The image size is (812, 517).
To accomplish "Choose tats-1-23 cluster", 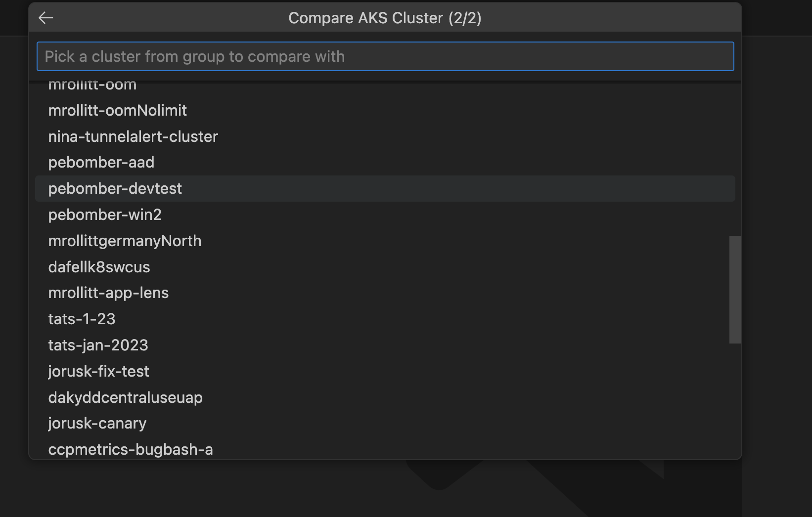I will 385,319.
